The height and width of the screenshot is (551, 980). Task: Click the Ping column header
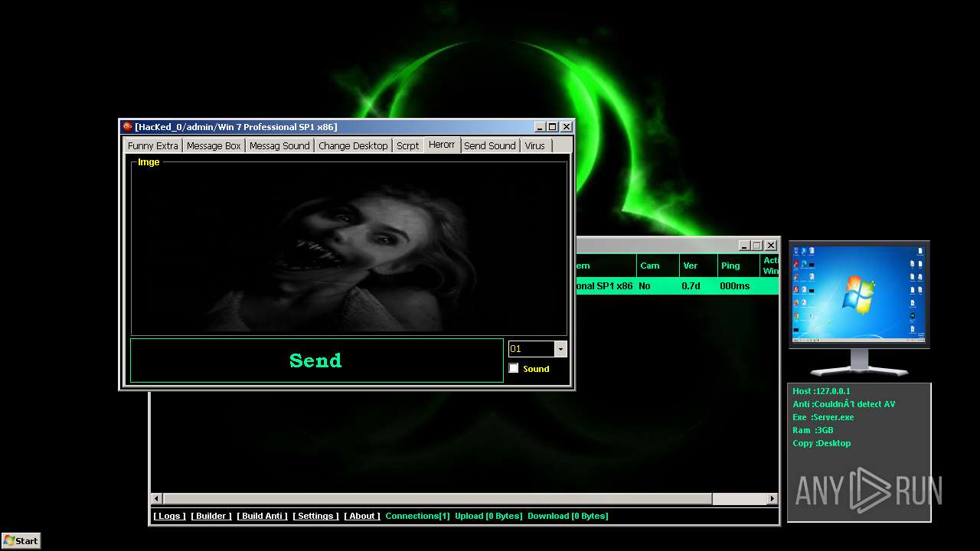[739, 266]
